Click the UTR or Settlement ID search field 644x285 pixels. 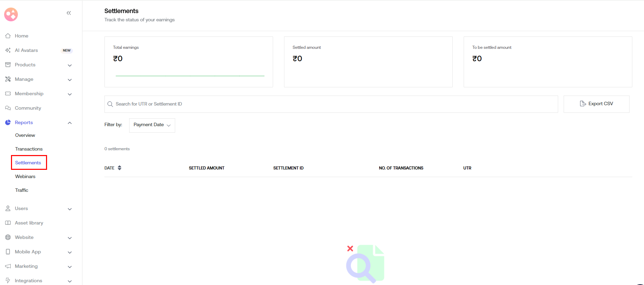[333, 104]
